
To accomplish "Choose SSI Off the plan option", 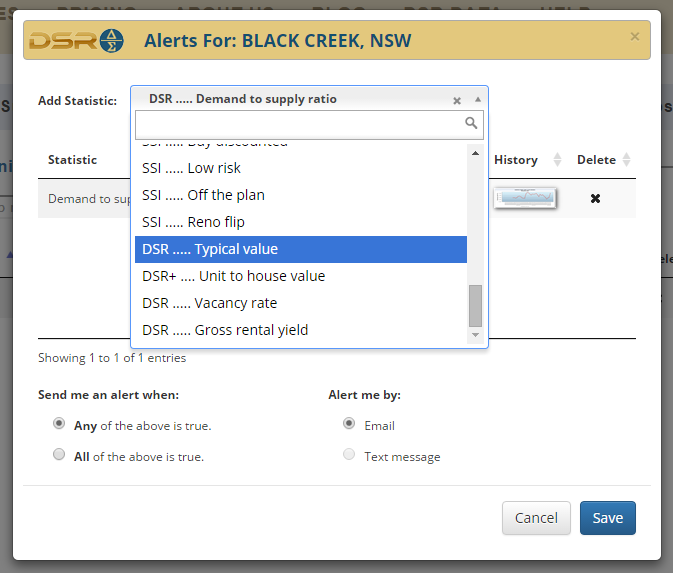I will (300, 195).
